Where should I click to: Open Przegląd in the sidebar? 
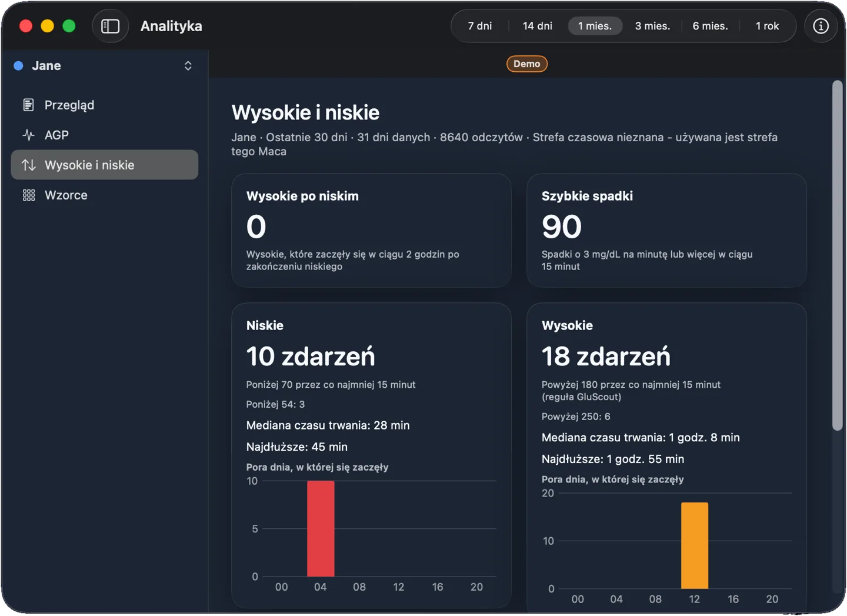[x=105, y=105]
